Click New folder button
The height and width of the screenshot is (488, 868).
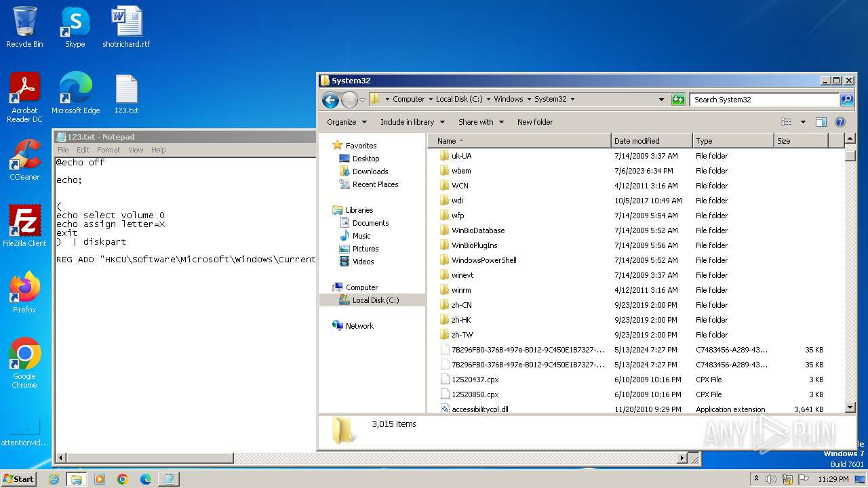pos(535,122)
